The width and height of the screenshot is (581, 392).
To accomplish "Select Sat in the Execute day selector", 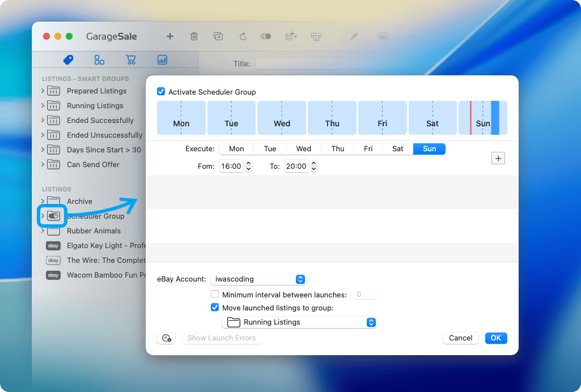I will coord(397,149).
